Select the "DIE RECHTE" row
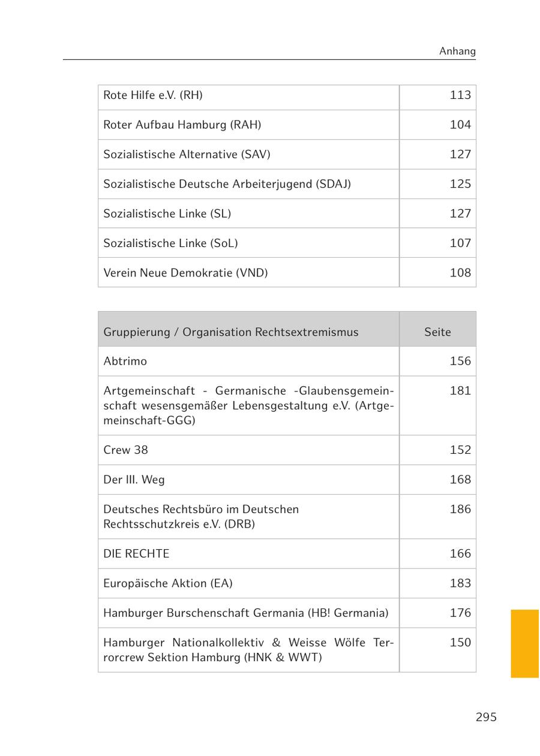The image size is (540, 756). [136, 554]
